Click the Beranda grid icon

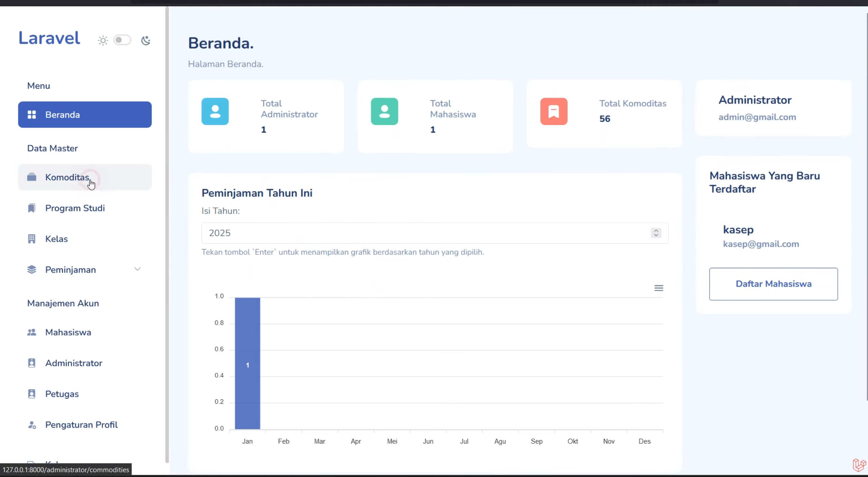pos(32,115)
